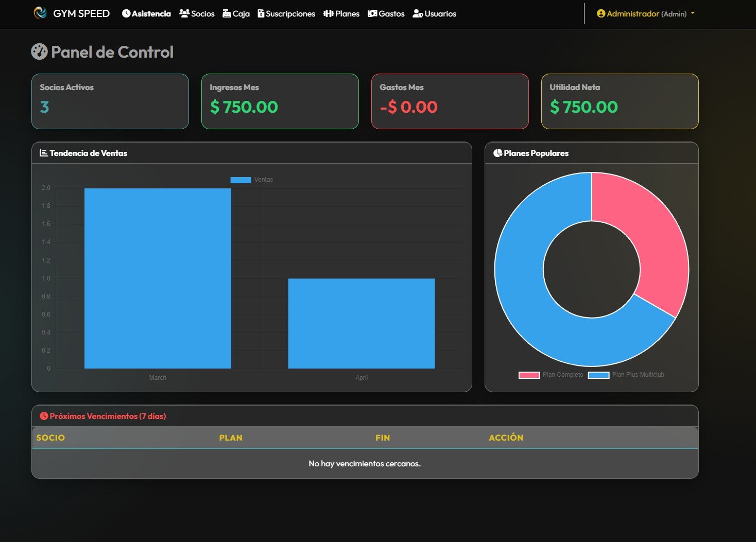The image size is (756, 542).
Task: Click the Administrador user avatar icon
Action: coord(600,14)
